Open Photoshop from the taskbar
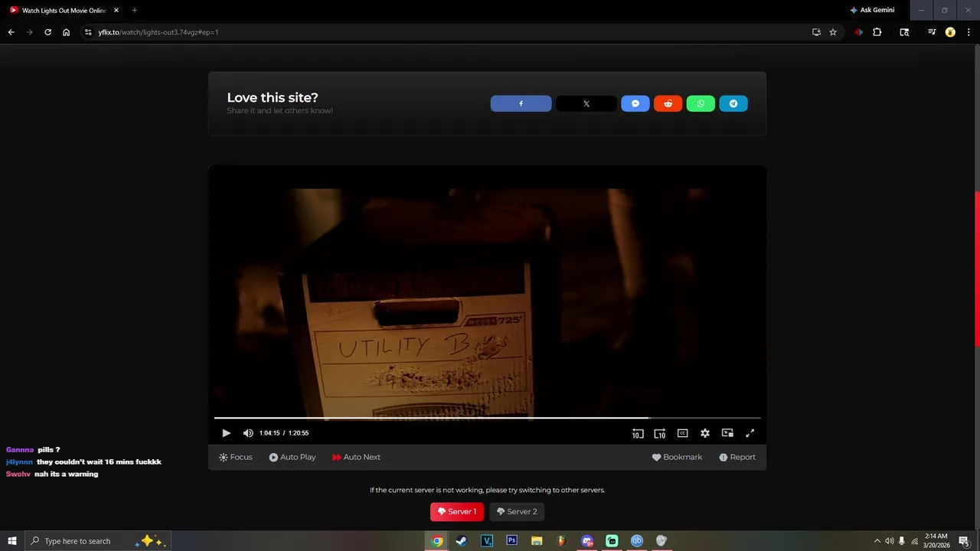The height and width of the screenshot is (551, 980). pos(511,541)
